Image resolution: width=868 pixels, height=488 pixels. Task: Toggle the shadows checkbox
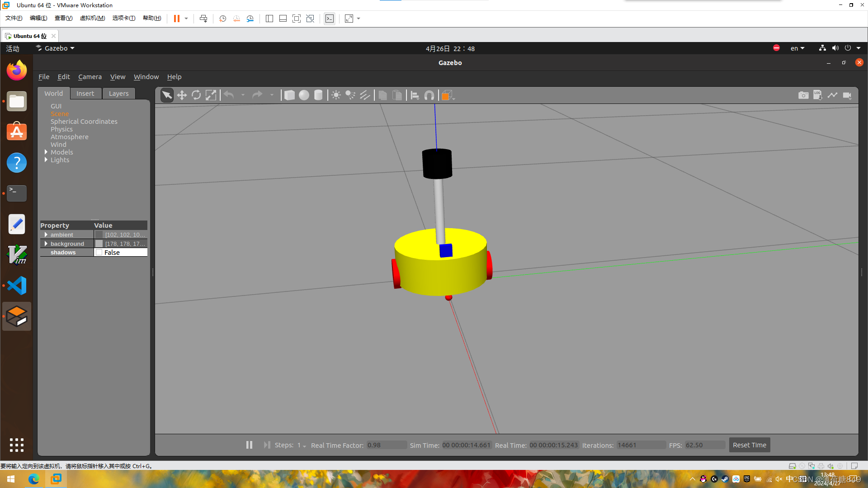click(99, 253)
